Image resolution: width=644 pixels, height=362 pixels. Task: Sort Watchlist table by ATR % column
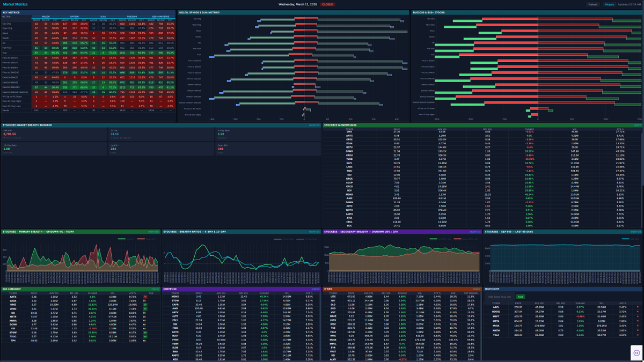coord(623,303)
